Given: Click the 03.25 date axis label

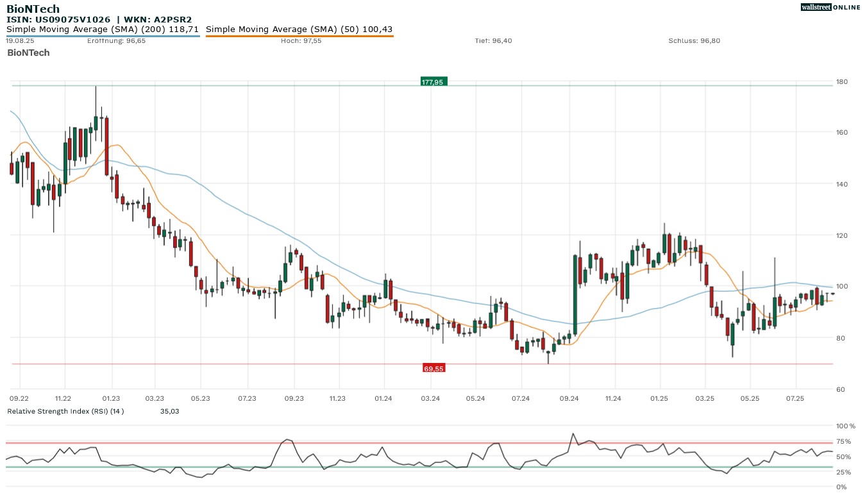Looking at the screenshot, I should tap(705, 398).
